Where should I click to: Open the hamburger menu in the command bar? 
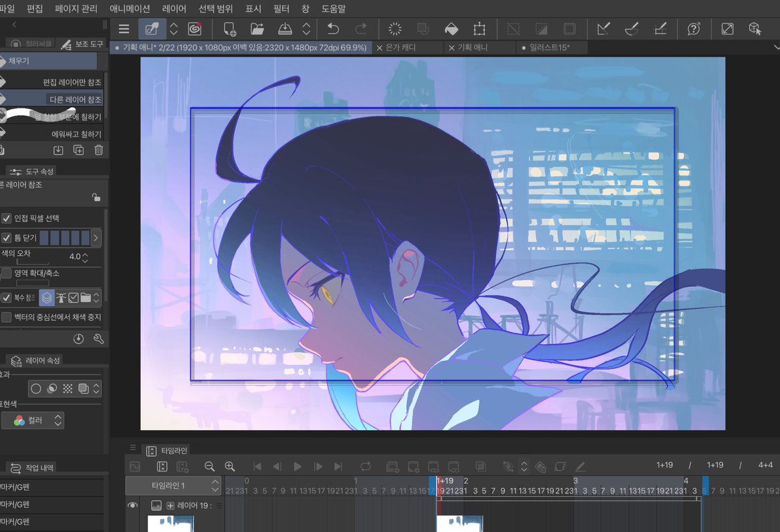pyautogui.click(x=123, y=29)
